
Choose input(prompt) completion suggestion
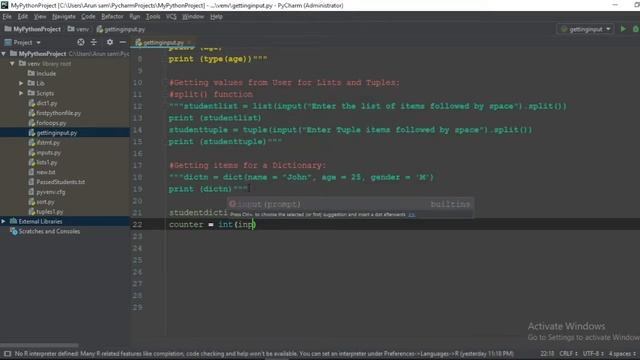coord(350,204)
